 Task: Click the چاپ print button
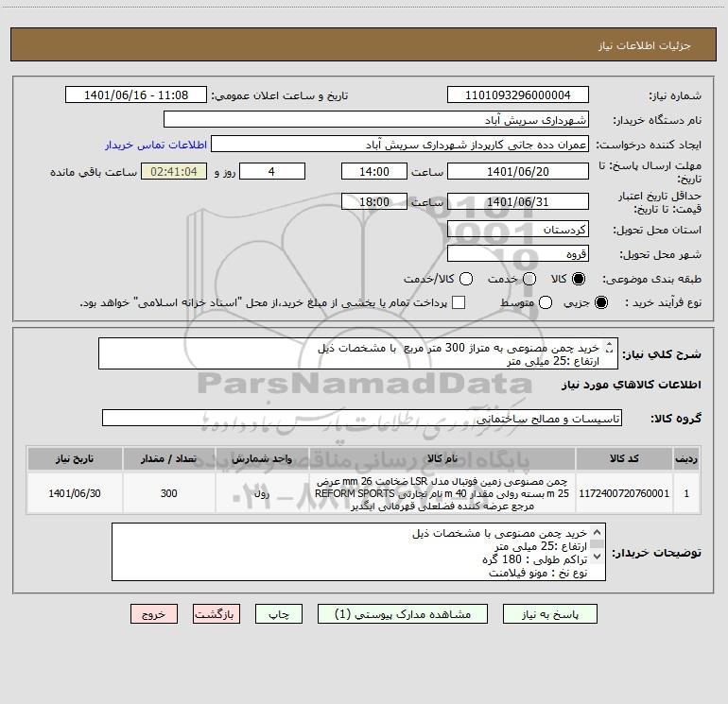pos(279,614)
